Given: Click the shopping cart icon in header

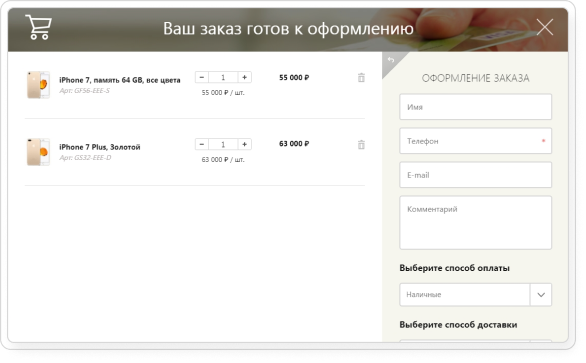Looking at the screenshot, I should coord(38,27).
